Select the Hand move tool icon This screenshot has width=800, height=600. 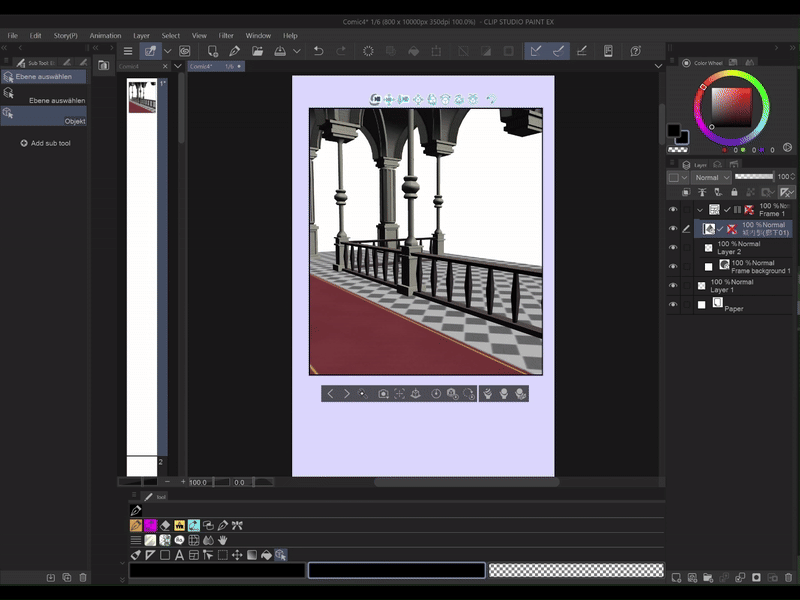coord(223,540)
